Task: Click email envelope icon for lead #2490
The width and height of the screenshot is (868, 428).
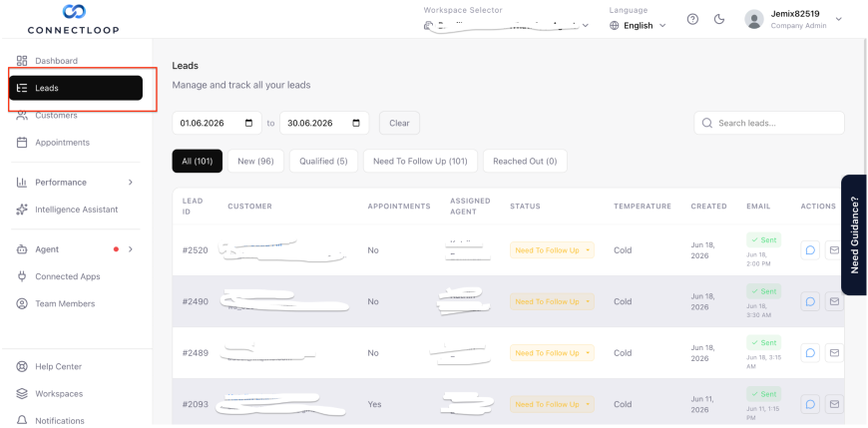Action: [834, 301]
